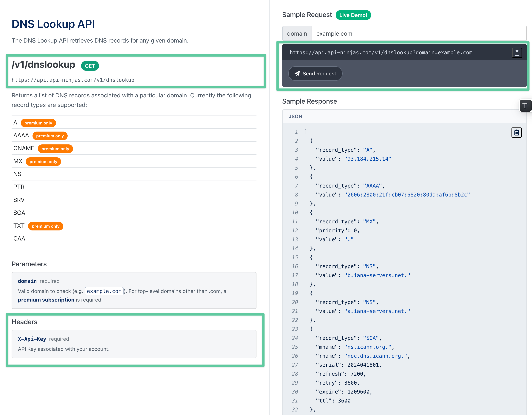The height and width of the screenshot is (415, 532).
Task: Open the premium subscription link
Action: (46, 300)
